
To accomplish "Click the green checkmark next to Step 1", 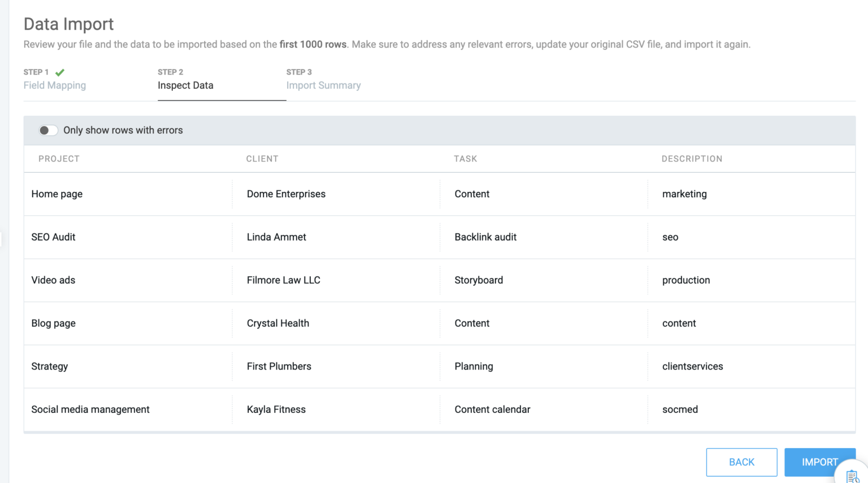I will (x=60, y=72).
